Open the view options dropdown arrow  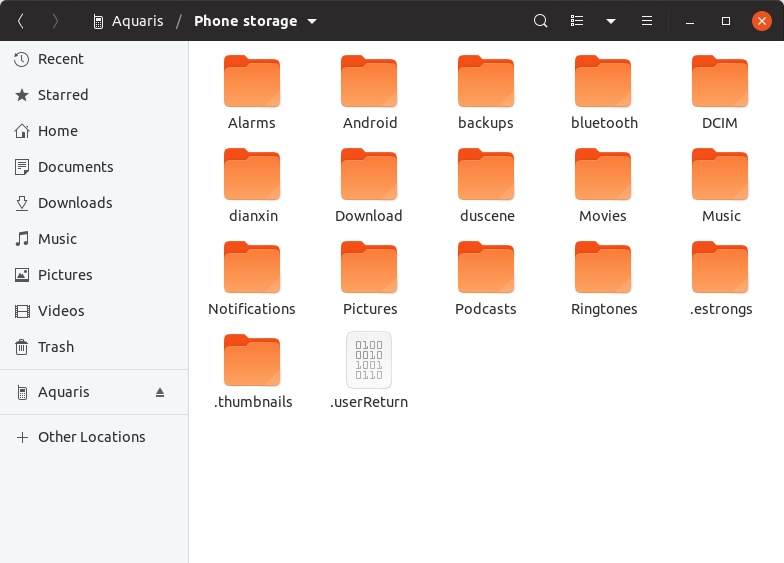[x=610, y=21]
